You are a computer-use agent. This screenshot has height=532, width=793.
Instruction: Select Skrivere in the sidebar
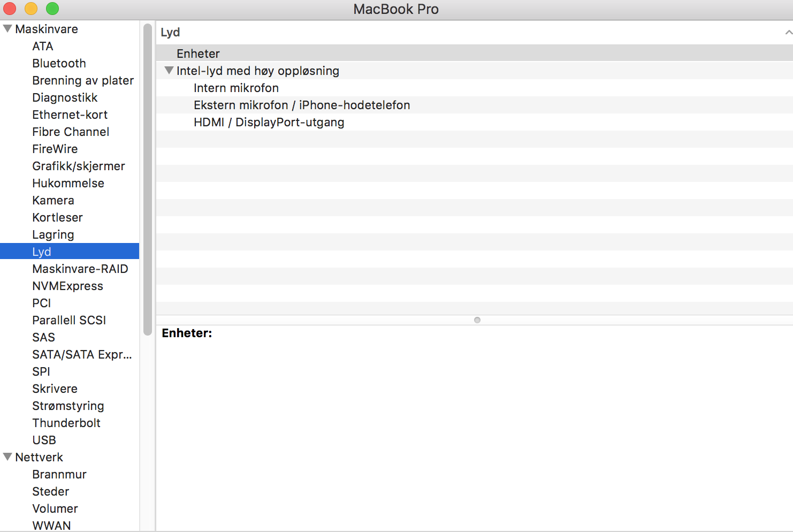coord(55,389)
